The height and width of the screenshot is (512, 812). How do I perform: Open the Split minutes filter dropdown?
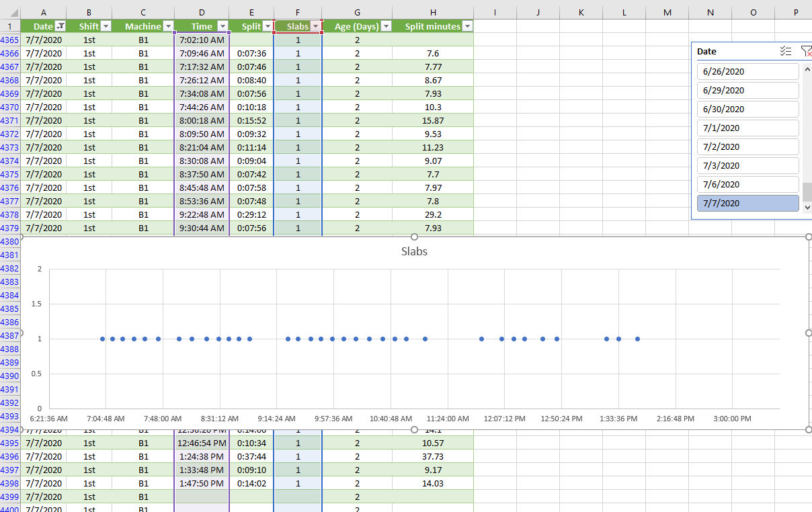click(467, 26)
